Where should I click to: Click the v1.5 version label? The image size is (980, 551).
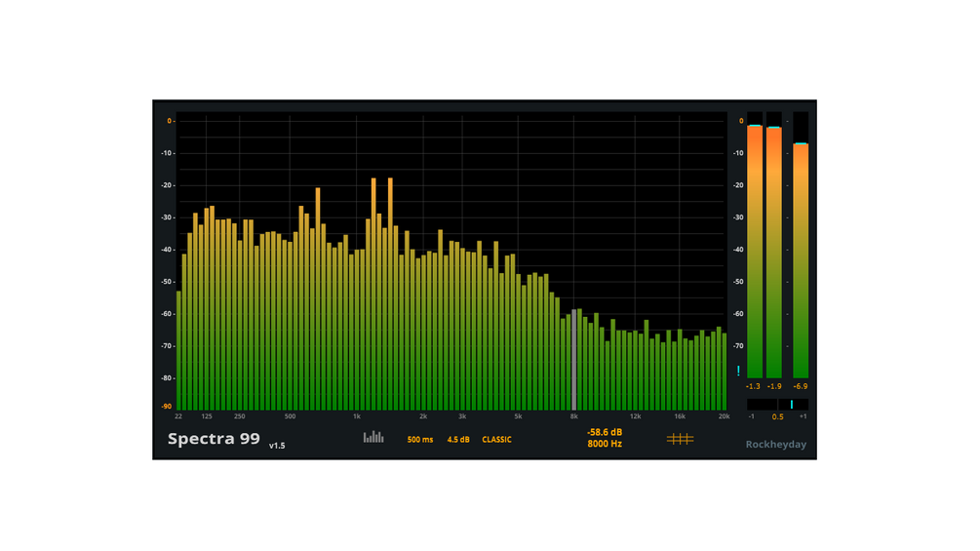[277, 446]
